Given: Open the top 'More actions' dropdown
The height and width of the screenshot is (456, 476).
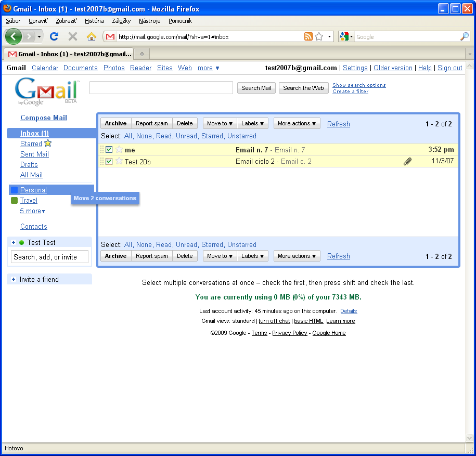Looking at the screenshot, I should pyautogui.click(x=297, y=123).
